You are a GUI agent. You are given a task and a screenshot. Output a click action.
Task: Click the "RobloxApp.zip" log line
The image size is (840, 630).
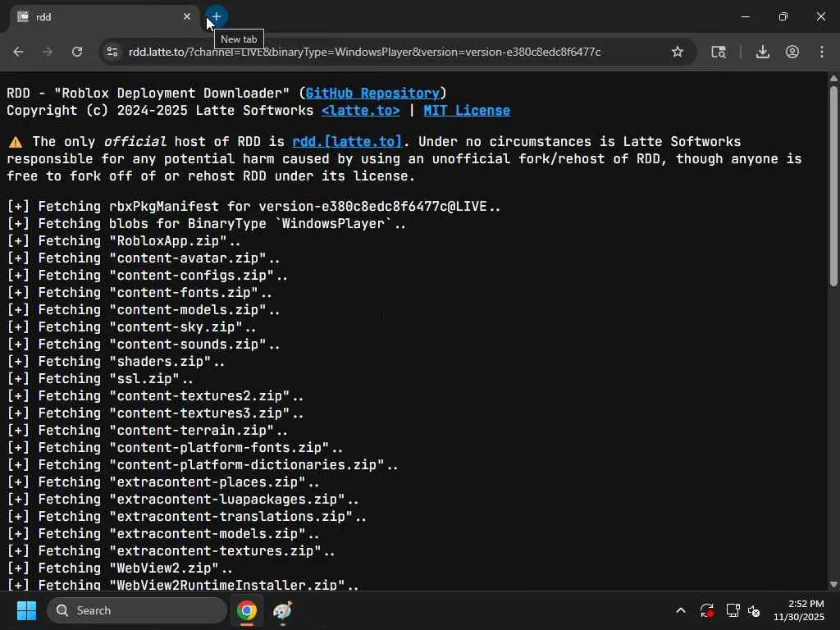[x=124, y=240]
